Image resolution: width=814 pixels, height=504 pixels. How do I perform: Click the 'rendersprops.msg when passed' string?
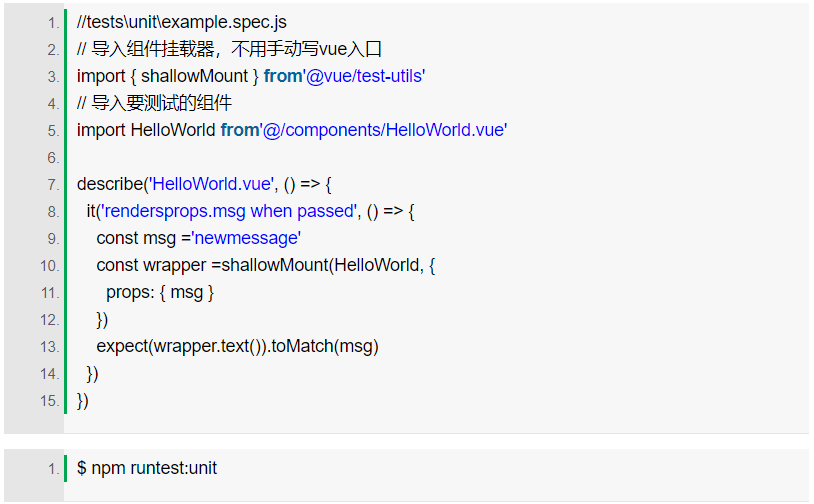[230, 211]
